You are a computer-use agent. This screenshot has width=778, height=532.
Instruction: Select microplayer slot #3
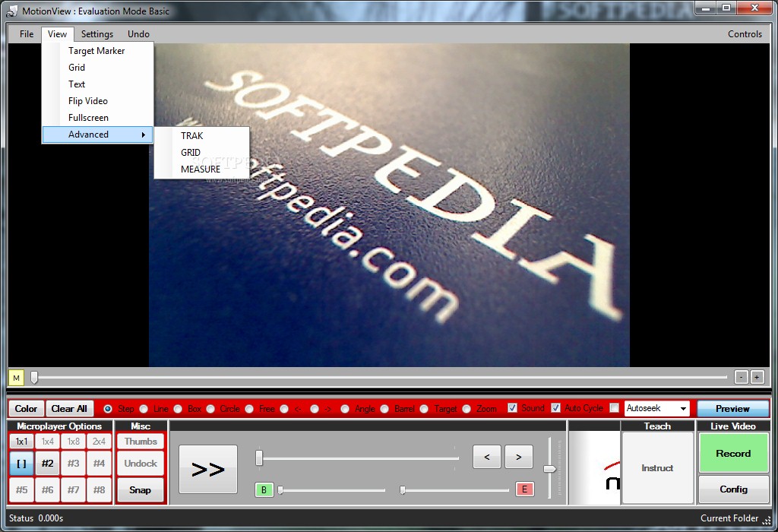73,464
